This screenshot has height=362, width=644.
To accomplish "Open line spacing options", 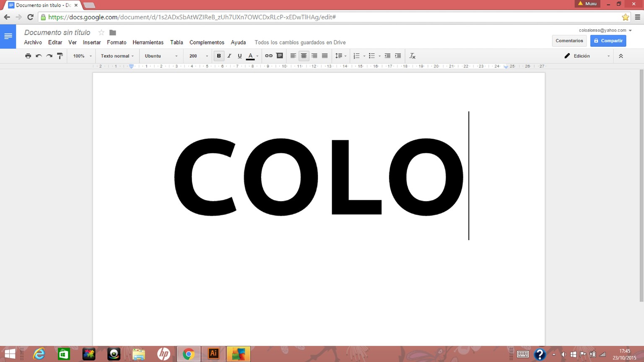I will [x=340, y=56].
